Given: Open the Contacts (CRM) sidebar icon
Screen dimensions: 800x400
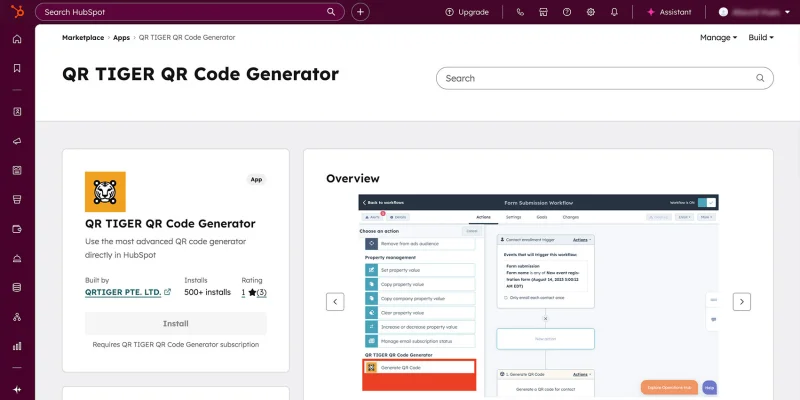Looking at the screenshot, I should coord(17,112).
